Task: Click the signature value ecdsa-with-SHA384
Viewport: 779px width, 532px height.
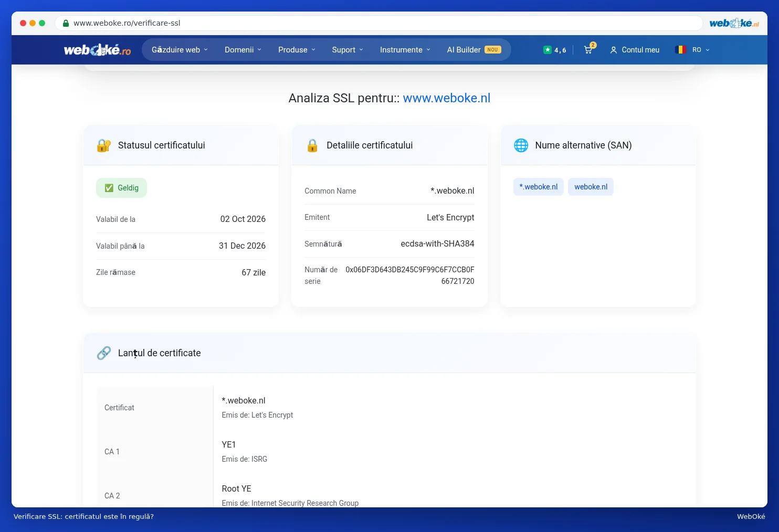Action: [437, 244]
